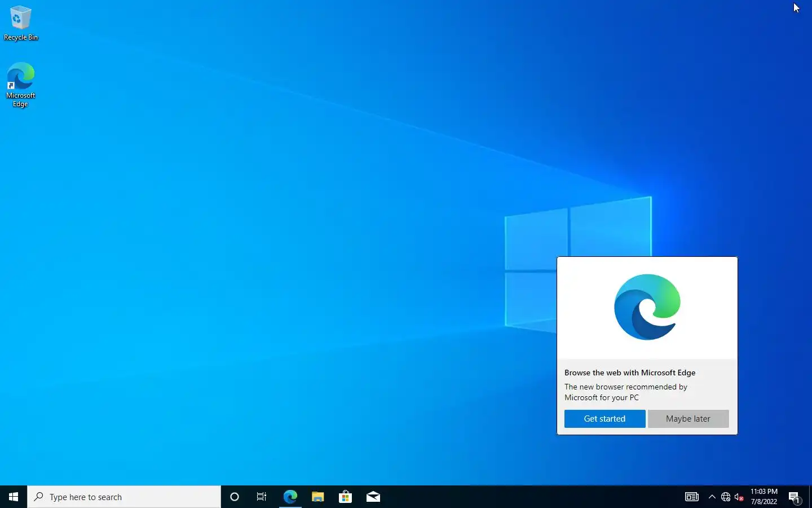Open News and interests tray icon
This screenshot has width=812, height=508.
click(x=692, y=497)
